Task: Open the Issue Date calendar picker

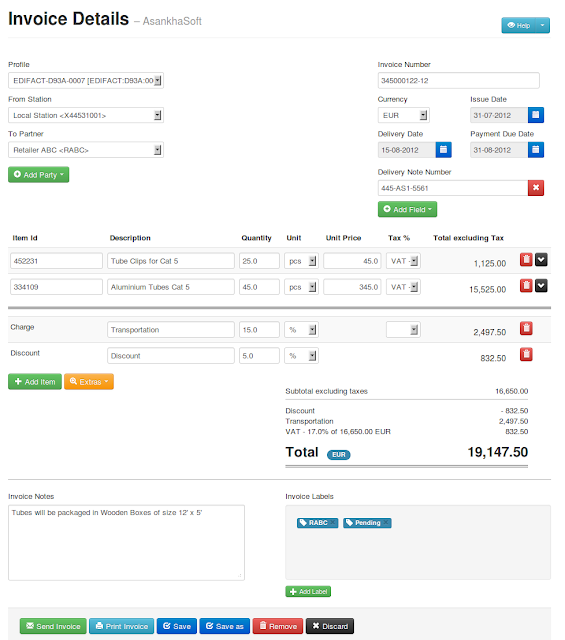Action: 536,115
